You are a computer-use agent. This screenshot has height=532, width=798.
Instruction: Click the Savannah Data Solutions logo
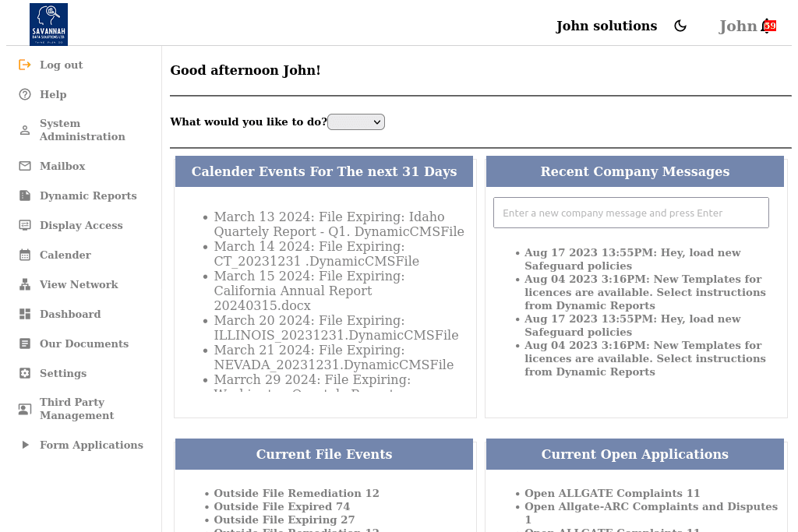(48, 24)
